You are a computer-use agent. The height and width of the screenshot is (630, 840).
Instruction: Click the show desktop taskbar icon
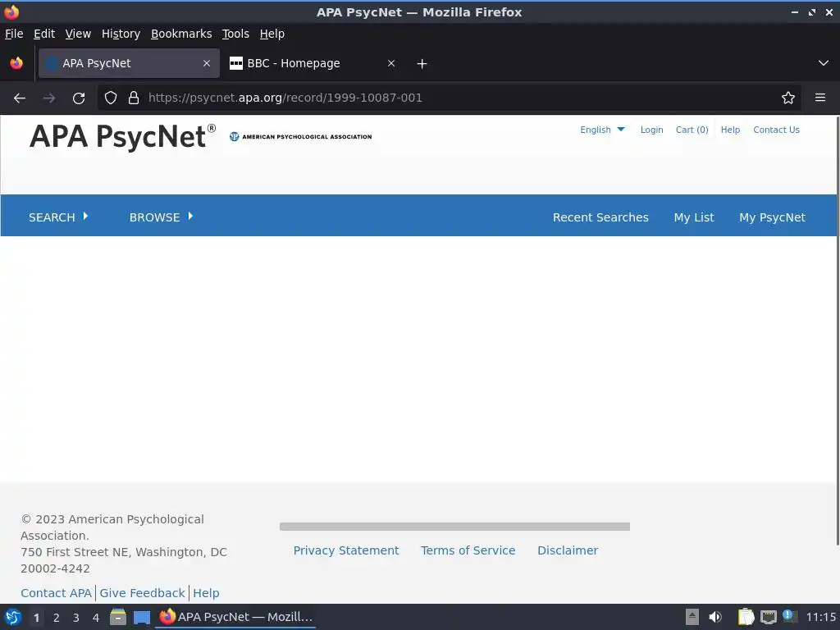click(142, 618)
